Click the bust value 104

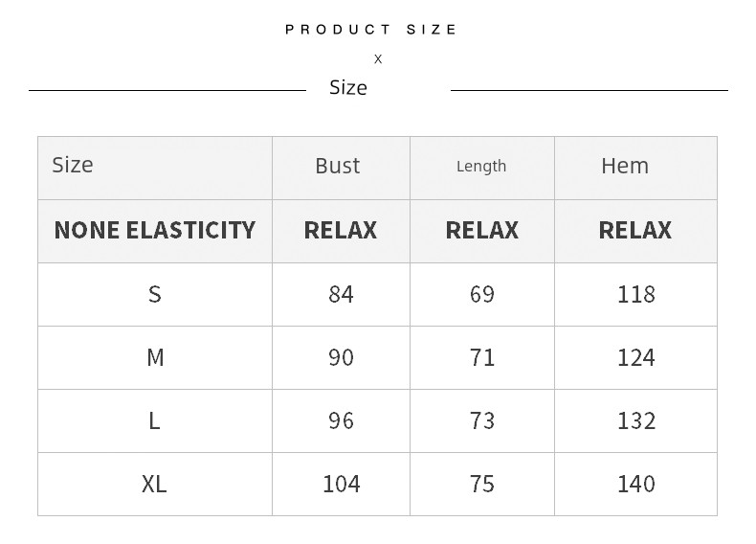[341, 484]
